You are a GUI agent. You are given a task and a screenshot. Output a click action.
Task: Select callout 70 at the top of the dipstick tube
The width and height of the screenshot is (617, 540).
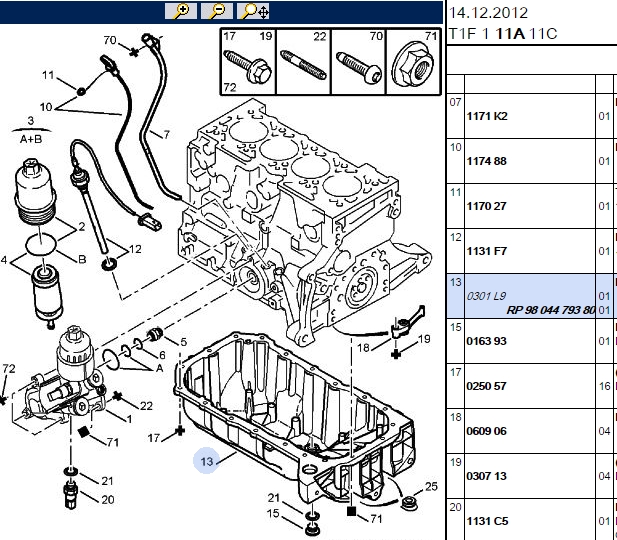(x=110, y=40)
